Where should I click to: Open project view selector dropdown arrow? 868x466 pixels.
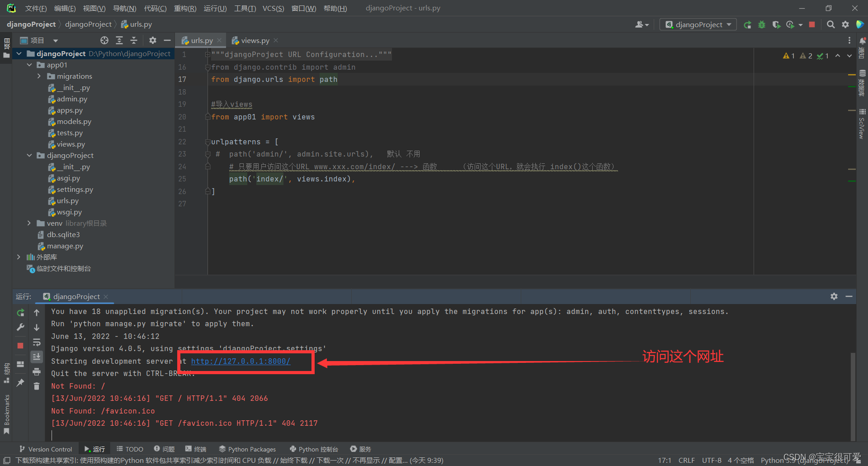(55, 41)
